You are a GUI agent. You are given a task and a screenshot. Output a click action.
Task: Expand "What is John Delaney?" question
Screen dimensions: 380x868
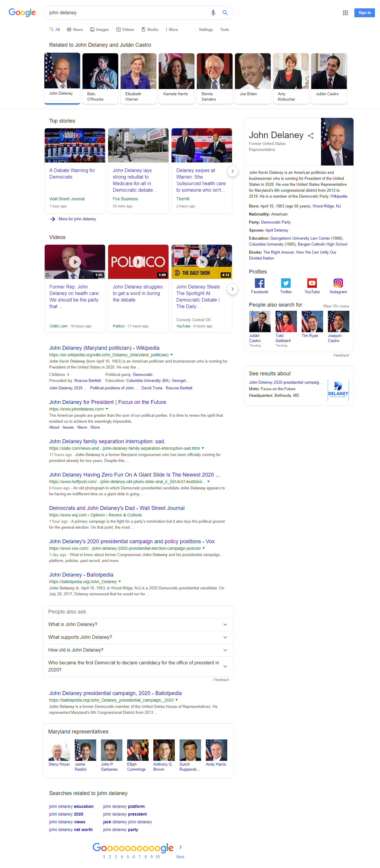(138, 625)
